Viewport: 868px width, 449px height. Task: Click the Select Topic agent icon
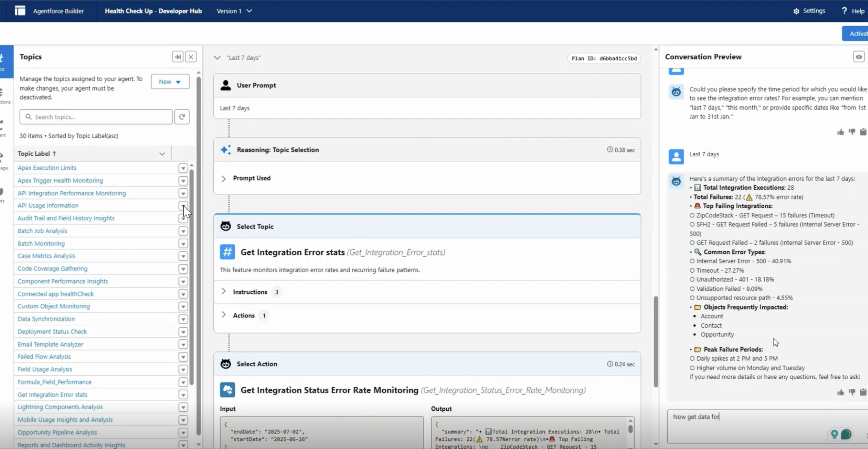tap(226, 226)
